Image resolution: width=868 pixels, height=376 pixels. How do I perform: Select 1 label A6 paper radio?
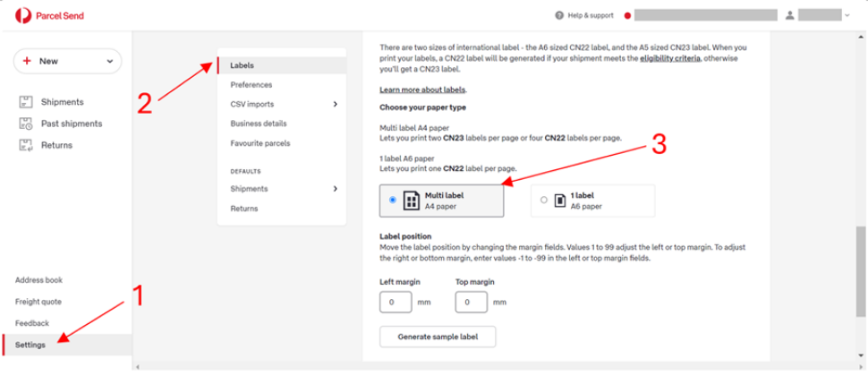point(543,201)
